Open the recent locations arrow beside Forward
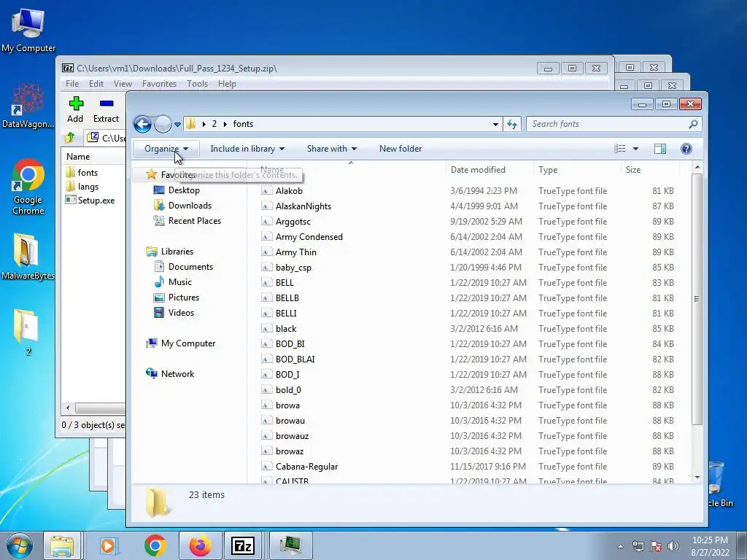 coord(177,124)
